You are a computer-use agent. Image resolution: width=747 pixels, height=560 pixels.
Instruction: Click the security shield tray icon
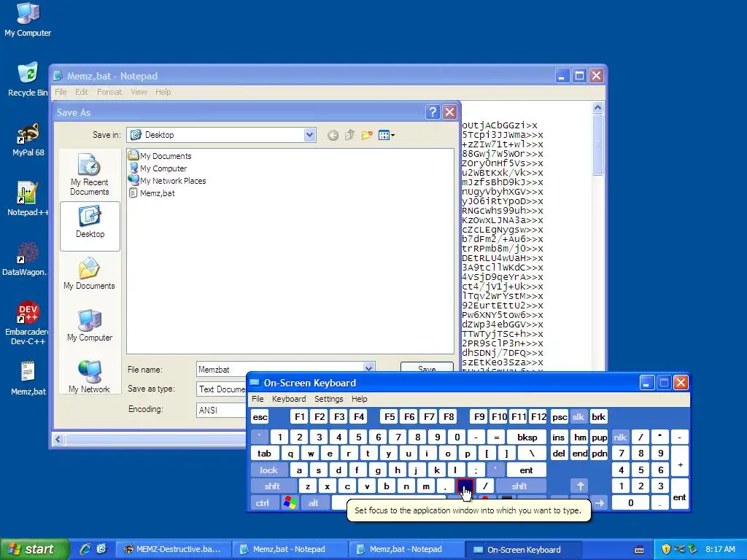coord(666,549)
